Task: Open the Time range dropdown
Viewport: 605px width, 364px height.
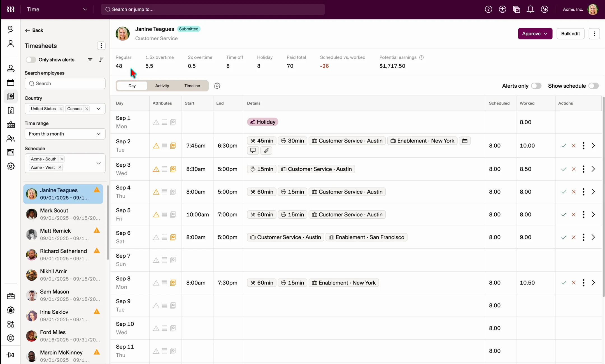Action: pos(65,134)
